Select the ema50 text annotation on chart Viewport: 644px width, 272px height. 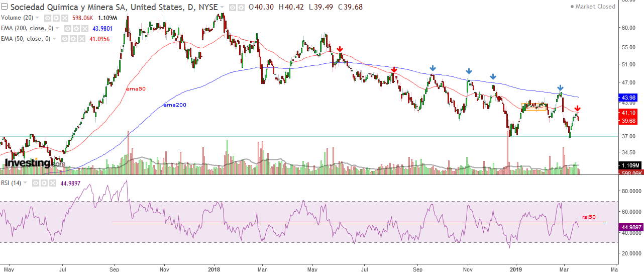point(136,88)
